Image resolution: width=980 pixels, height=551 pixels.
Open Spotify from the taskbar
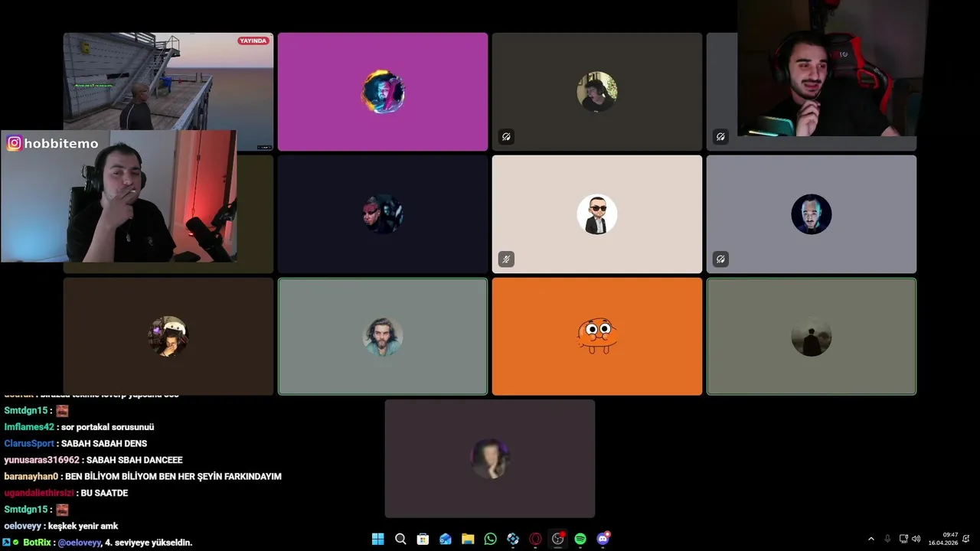click(580, 539)
